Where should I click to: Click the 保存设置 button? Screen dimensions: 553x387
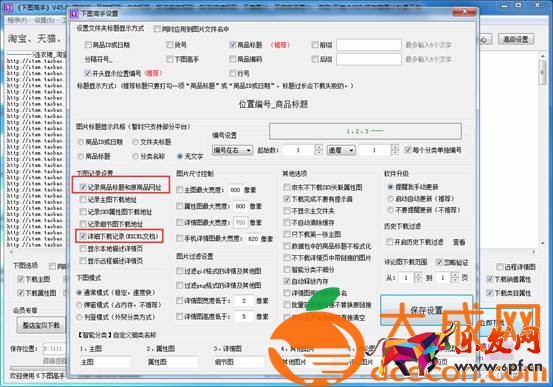426,310
